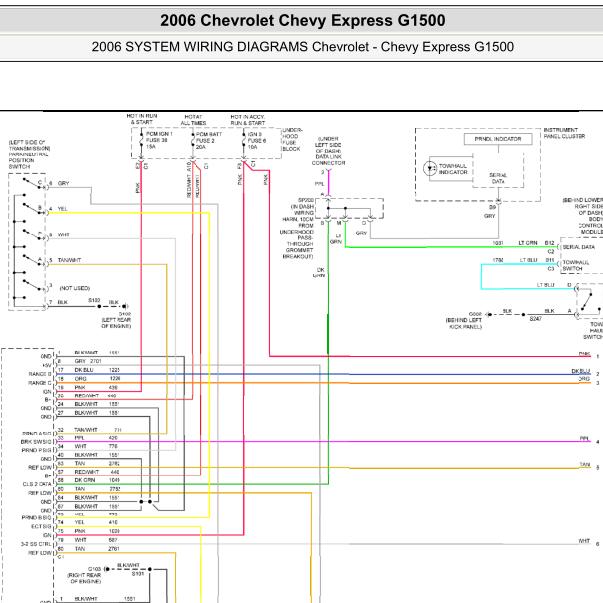Click the 'TAN 2761' wire label at pin 80

coord(97,549)
